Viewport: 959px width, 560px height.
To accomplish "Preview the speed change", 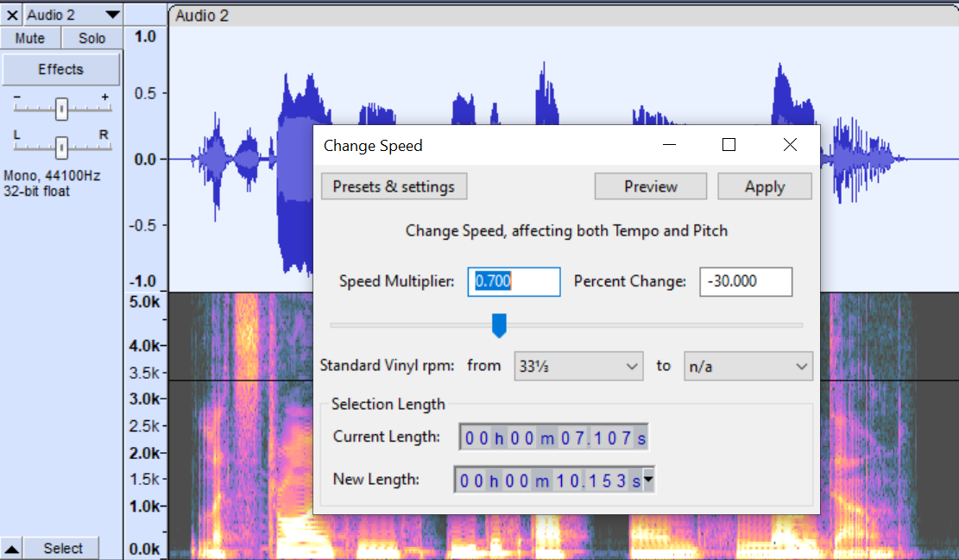I will tap(650, 186).
